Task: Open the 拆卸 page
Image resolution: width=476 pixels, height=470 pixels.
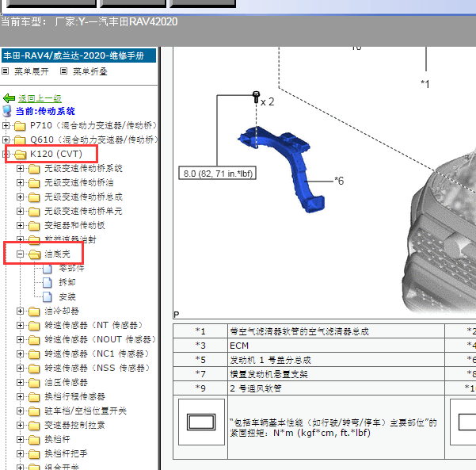Action: [x=67, y=282]
